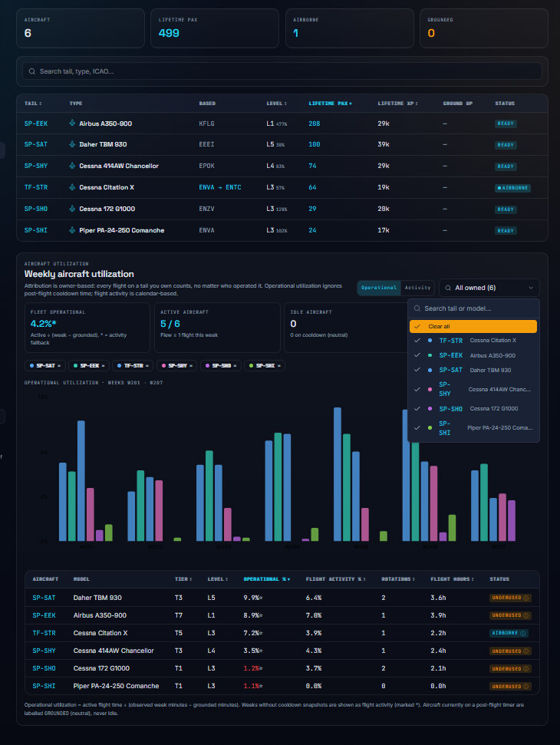Switch to the Activity utilization tab
This screenshot has height=745, width=560.
coord(417,288)
